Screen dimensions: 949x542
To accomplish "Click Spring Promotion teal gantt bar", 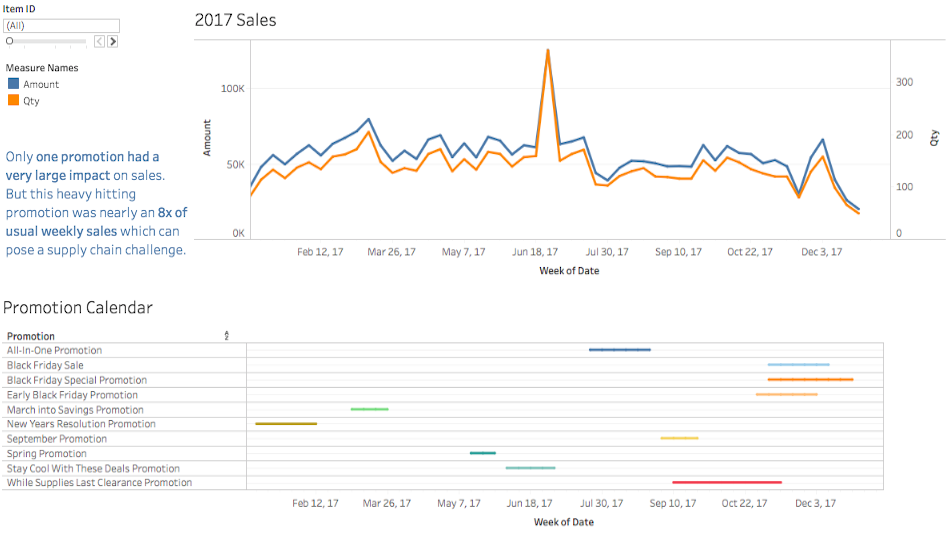I will (483, 453).
